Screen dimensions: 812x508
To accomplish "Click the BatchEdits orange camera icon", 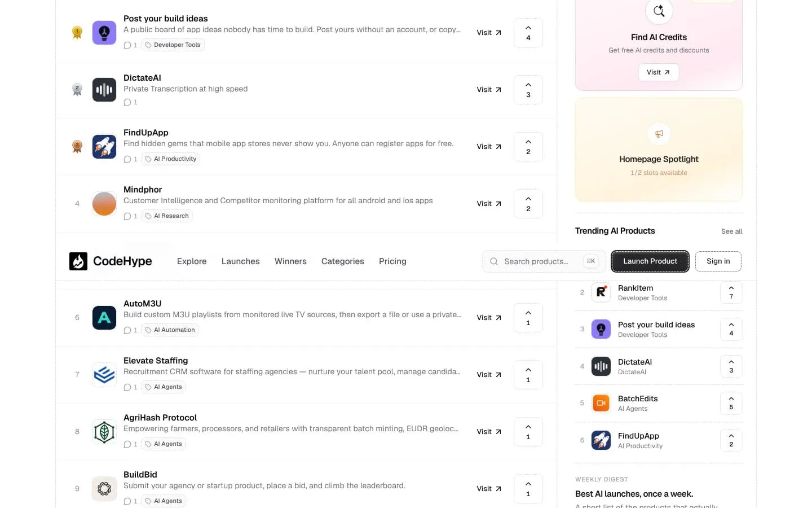I will (601, 403).
